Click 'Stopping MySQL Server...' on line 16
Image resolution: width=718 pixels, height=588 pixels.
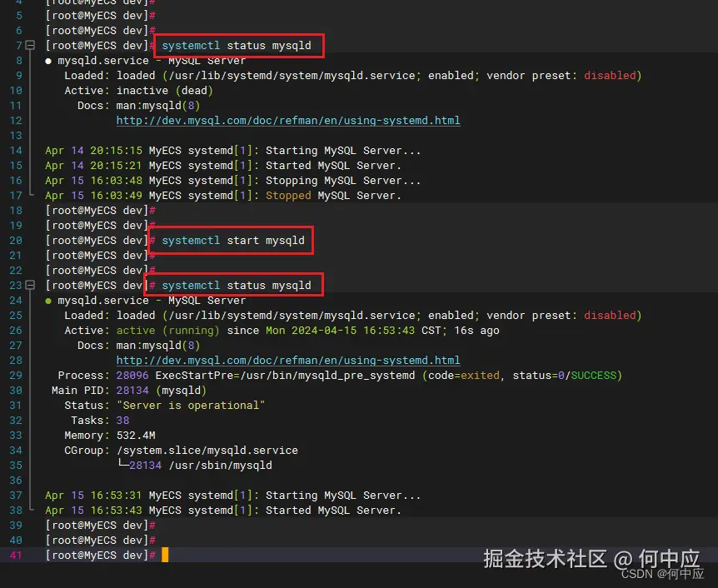(x=343, y=181)
